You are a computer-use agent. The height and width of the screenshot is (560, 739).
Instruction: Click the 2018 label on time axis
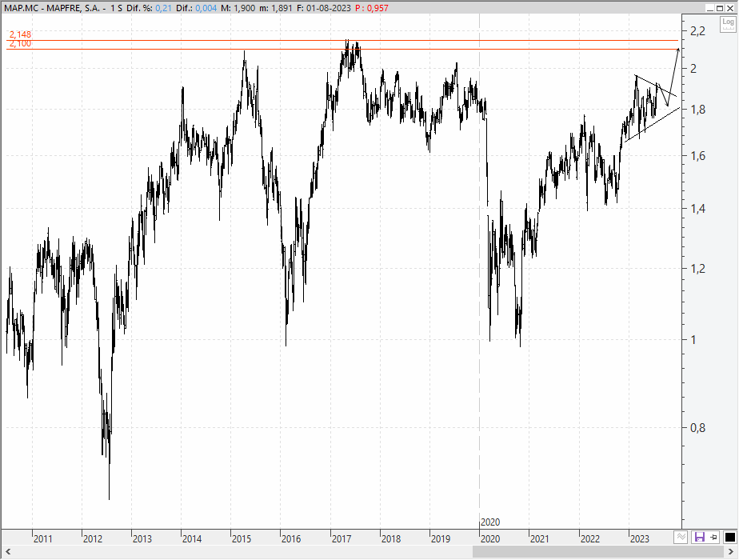pyautogui.click(x=391, y=538)
